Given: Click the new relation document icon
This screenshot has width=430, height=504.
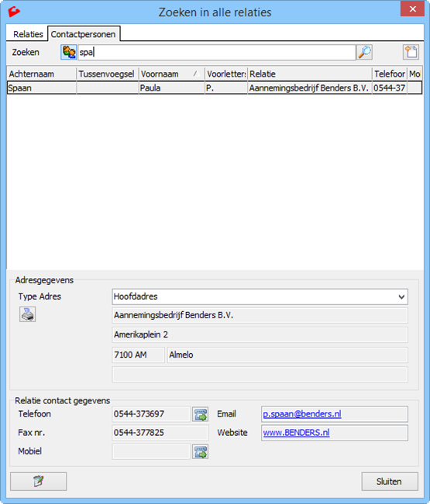Looking at the screenshot, I should pyautogui.click(x=411, y=52).
